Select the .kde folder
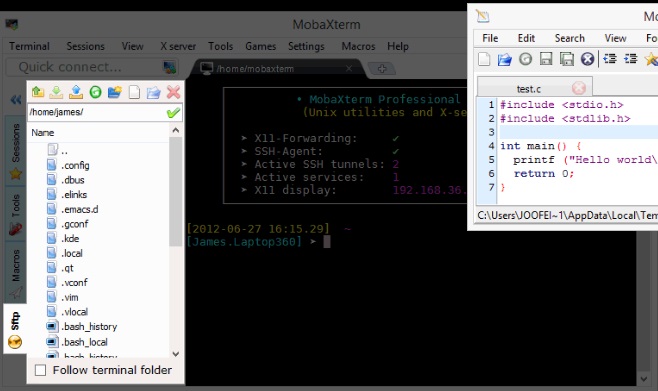 coord(63,238)
